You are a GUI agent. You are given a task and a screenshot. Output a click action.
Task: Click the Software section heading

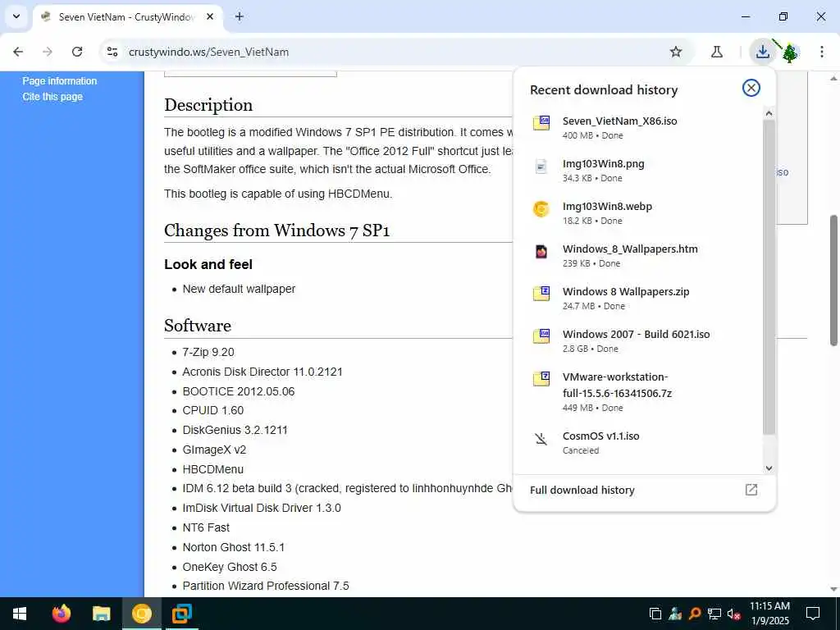[198, 326]
